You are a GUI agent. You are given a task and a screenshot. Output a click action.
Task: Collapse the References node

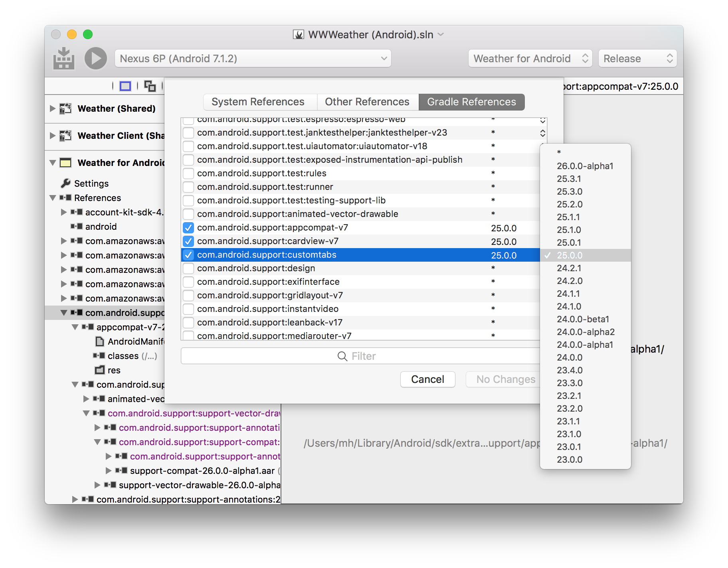tap(52, 198)
